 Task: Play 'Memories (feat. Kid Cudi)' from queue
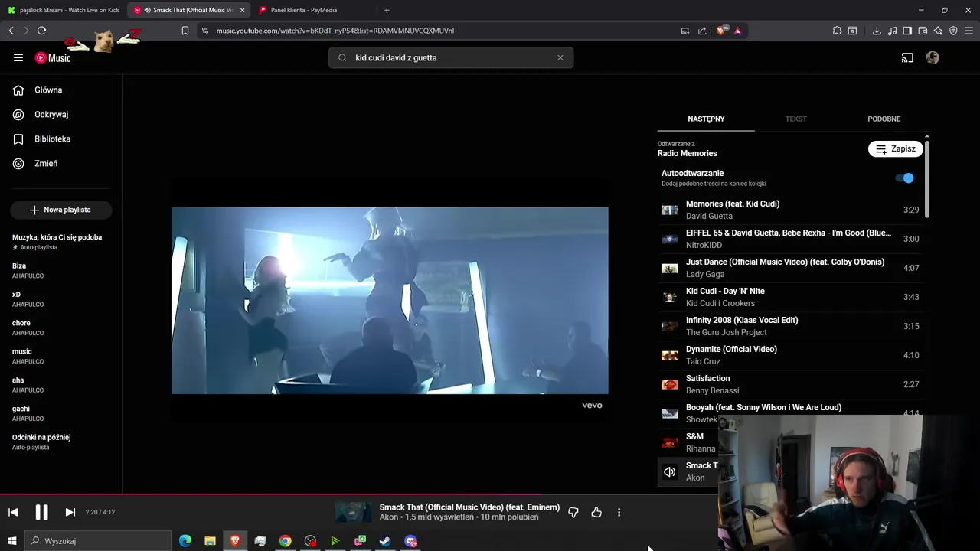(x=790, y=210)
